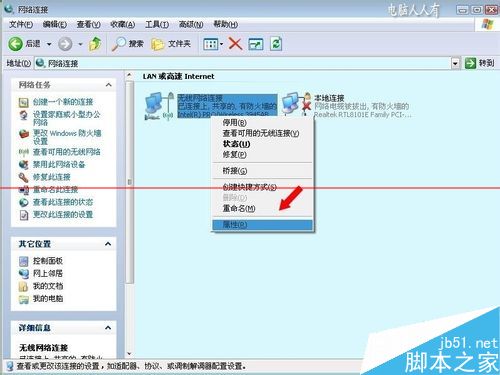The height and width of the screenshot is (375, 500).
Task: Open the 高级(N) menu
Action: (191, 24)
